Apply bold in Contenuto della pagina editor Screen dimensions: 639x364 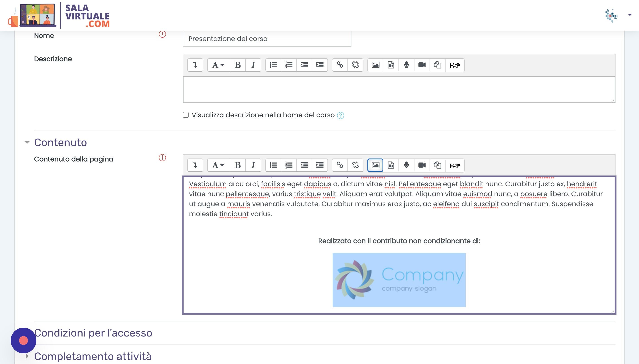[x=238, y=165]
